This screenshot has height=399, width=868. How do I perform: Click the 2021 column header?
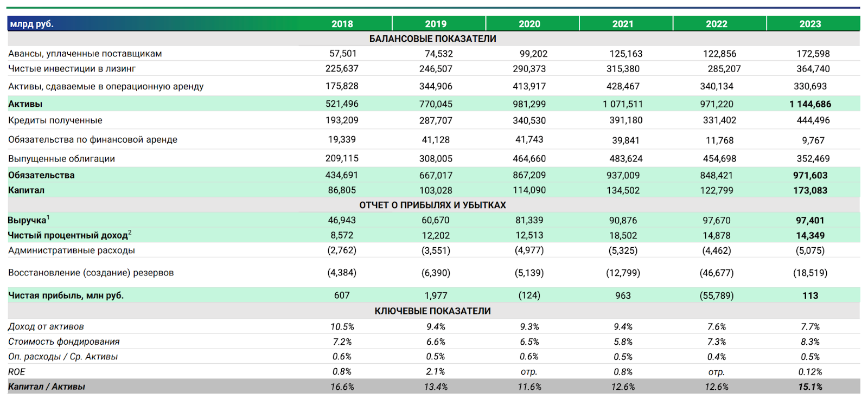pyautogui.click(x=623, y=24)
